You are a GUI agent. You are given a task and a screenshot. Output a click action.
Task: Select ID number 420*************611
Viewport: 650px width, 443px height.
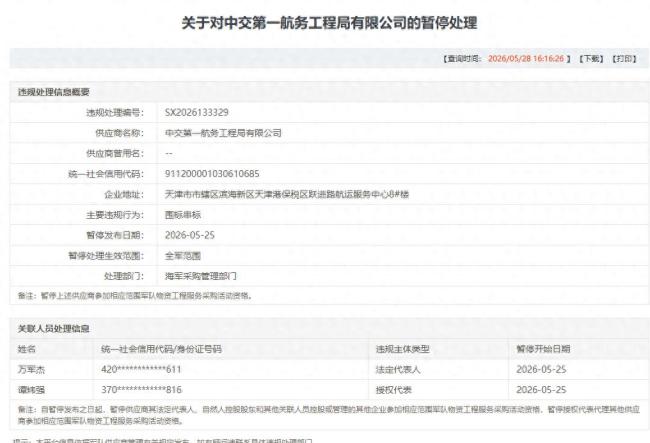tap(141, 369)
